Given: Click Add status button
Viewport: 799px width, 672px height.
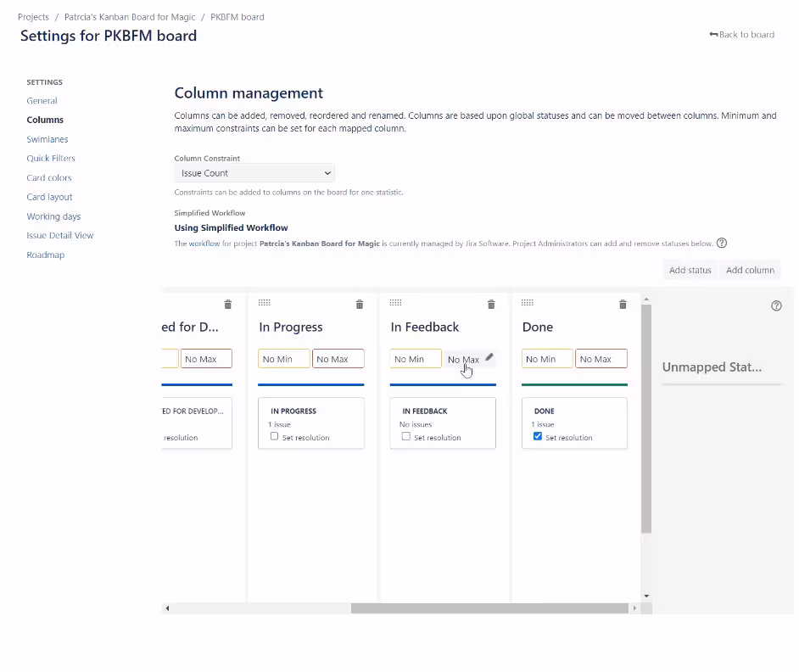Looking at the screenshot, I should coord(690,270).
